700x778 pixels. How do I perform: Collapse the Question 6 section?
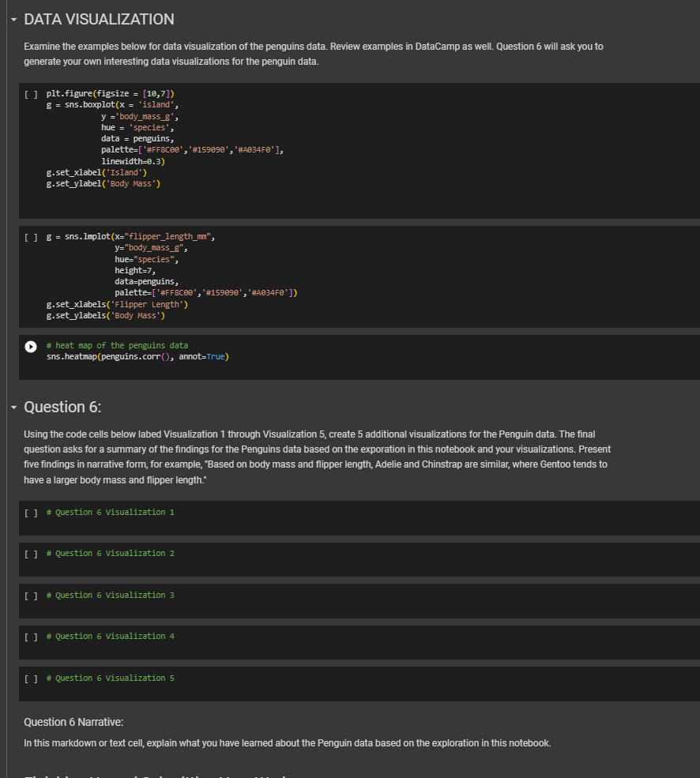point(14,408)
